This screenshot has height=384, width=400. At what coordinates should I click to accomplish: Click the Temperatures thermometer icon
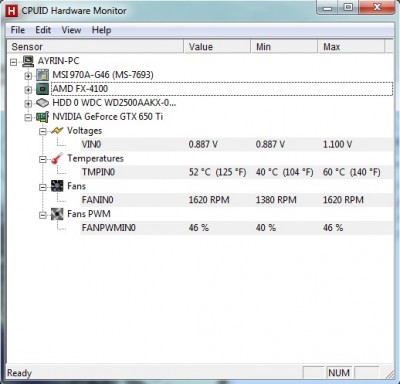click(x=57, y=159)
